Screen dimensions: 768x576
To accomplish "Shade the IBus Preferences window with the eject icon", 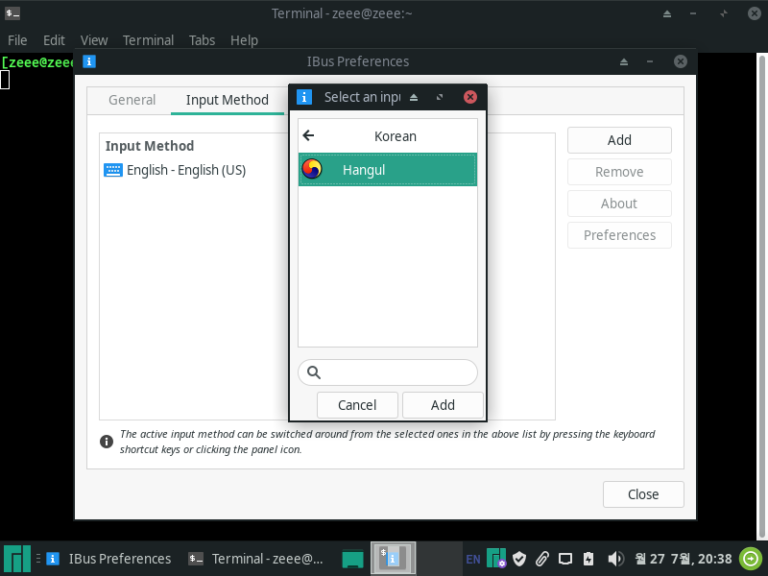I will tap(624, 62).
